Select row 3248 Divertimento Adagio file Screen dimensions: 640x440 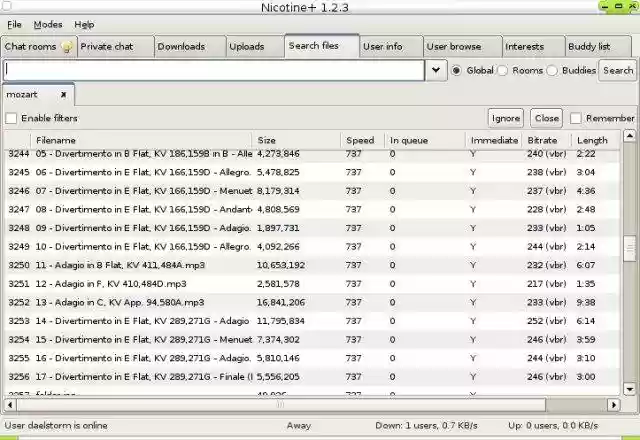point(312,228)
